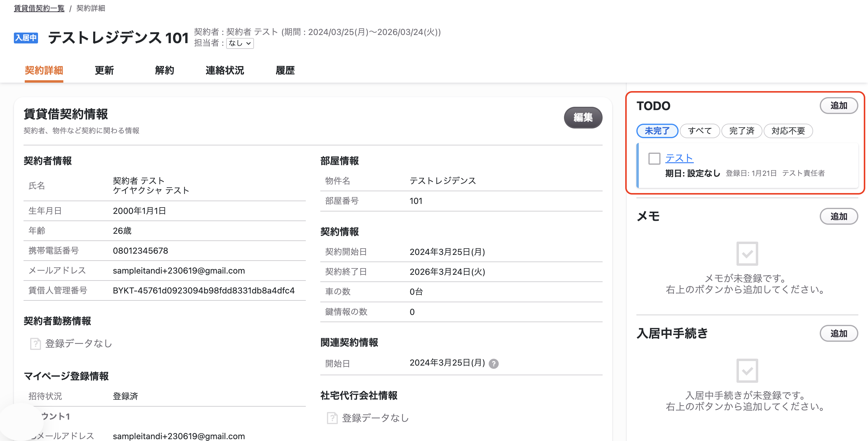
Task: Click the テスト責任者 text in TODO
Action: (x=803, y=173)
